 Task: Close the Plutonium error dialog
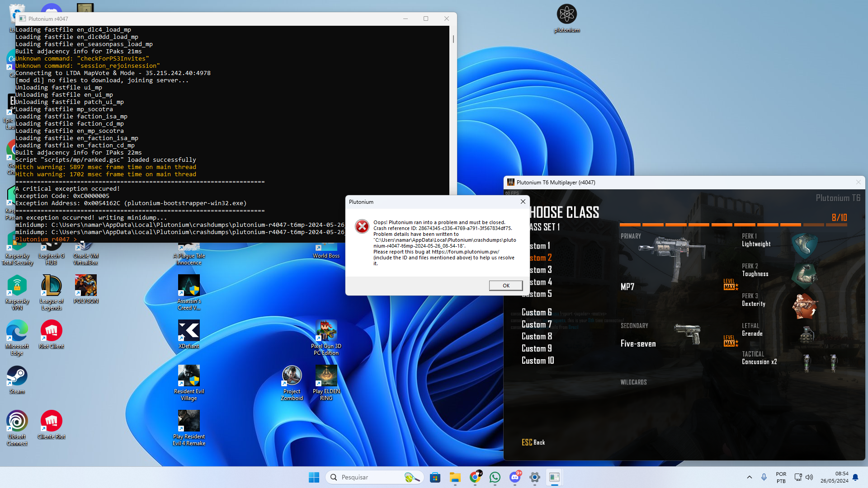pos(523,202)
